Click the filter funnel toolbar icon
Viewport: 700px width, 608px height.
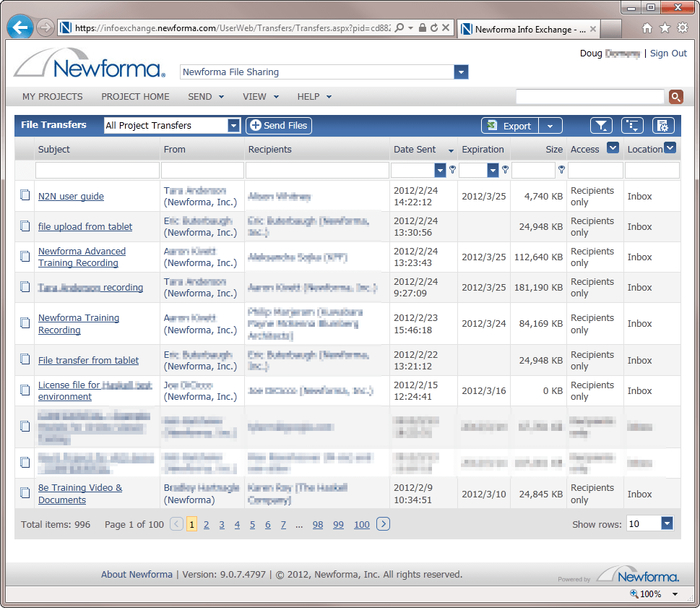tap(601, 126)
